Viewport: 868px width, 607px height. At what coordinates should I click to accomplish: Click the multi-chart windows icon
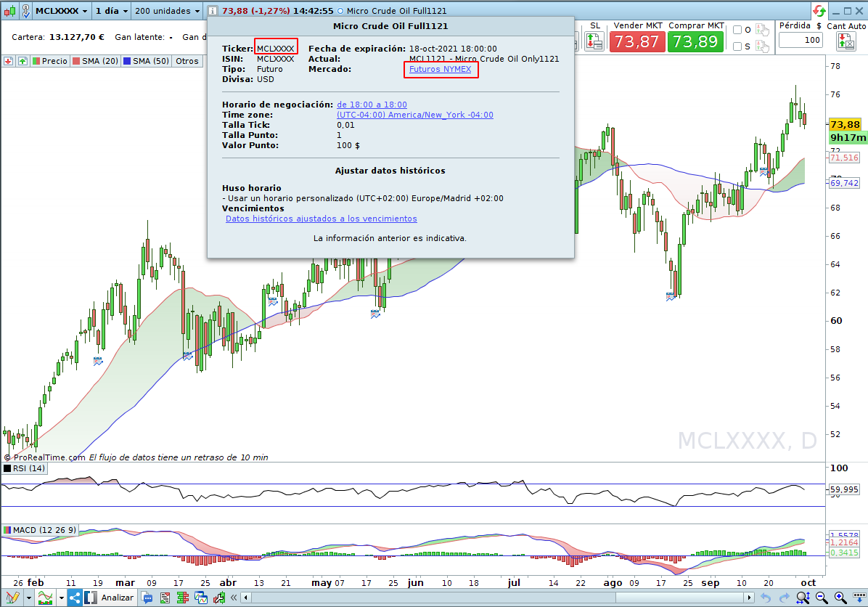coord(201,598)
